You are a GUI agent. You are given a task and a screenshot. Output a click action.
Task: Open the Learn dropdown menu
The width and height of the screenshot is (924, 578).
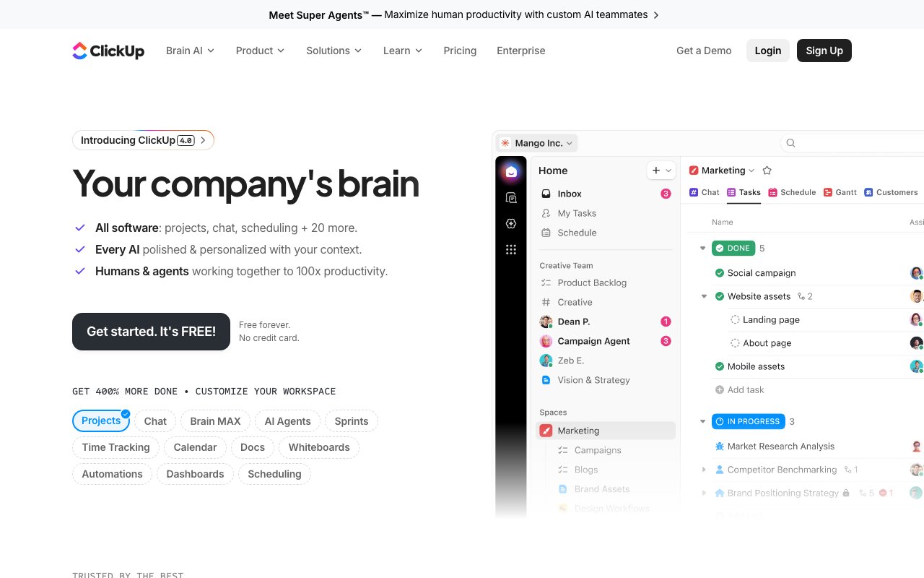point(403,51)
